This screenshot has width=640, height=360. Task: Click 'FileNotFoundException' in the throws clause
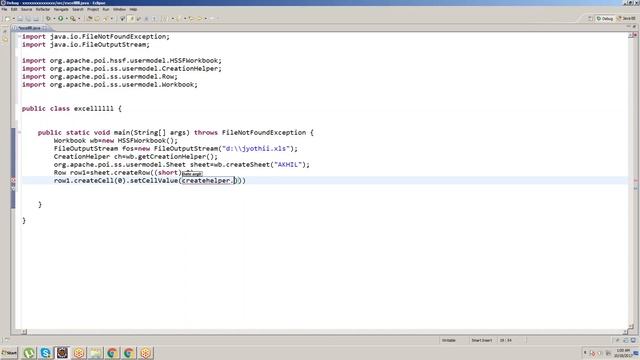(x=264, y=133)
